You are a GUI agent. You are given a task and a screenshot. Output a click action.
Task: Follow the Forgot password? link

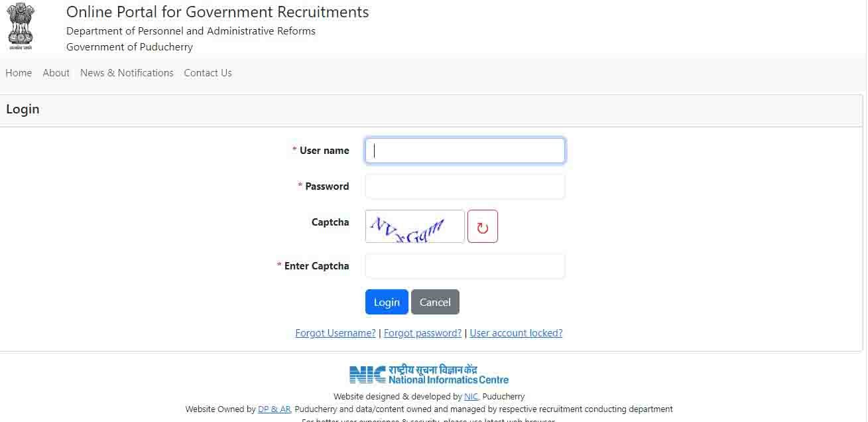click(x=422, y=333)
